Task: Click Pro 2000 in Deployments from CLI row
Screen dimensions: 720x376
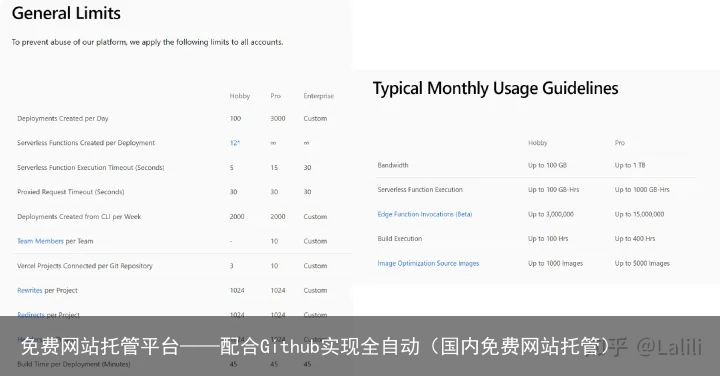Action: (278, 216)
